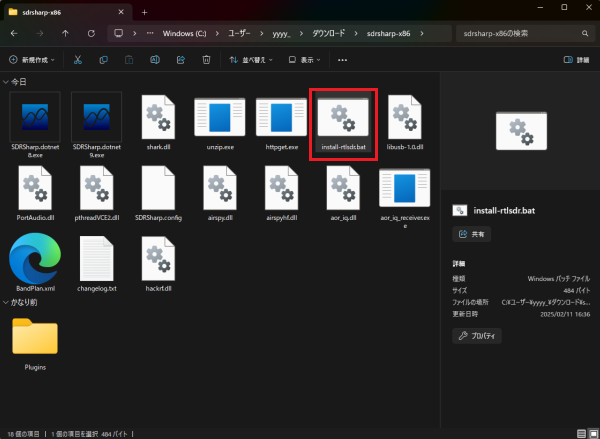Expand chevron after sdrsharp-x86 breadcrumb
Screen dimensions: 600x439
tap(422, 34)
